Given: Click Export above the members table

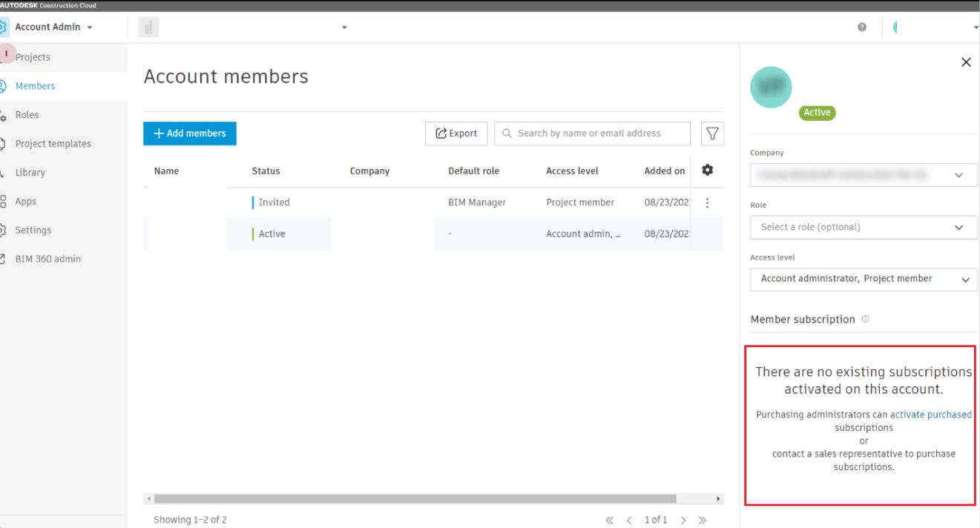Looking at the screenshot, I should (456, 133).
